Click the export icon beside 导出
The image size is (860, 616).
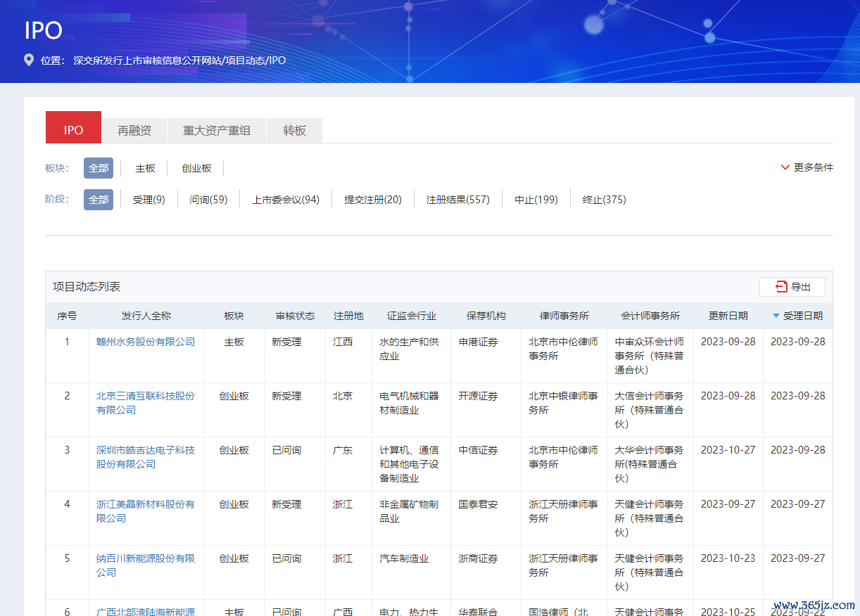pos(781,287)
